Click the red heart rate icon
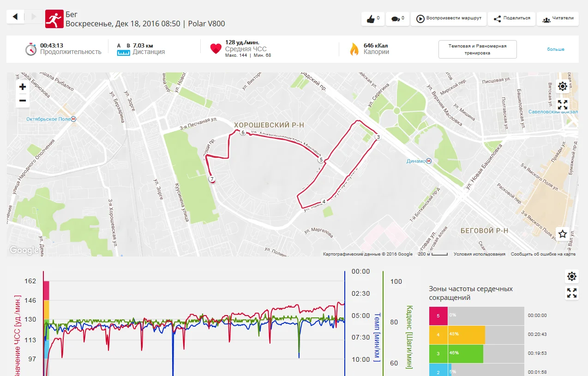This screenshot has height=376, width=588. click(216, 49)
